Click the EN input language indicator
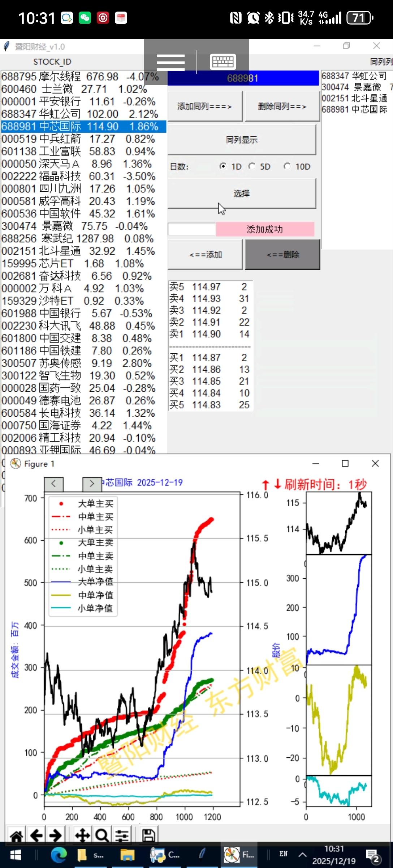393x868 pixels. pos(284,854)
